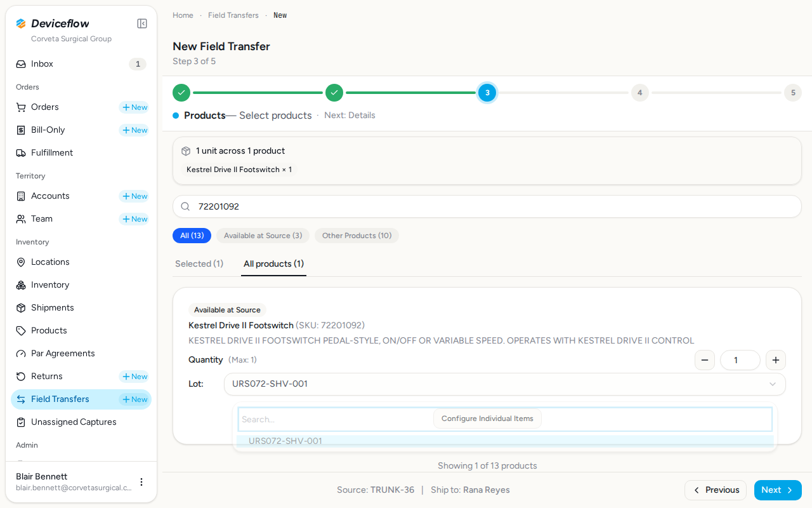Click the quantity value input

point(740,360)
